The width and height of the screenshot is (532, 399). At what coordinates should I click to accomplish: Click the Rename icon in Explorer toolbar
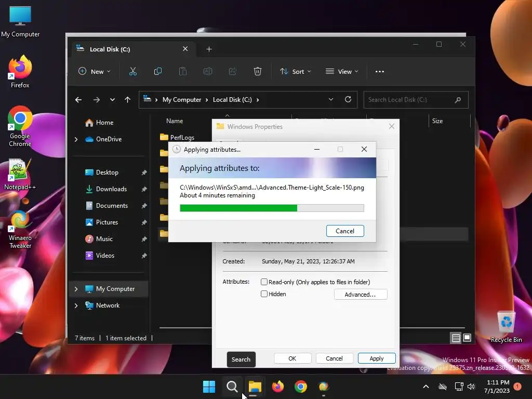coord(208,72)
